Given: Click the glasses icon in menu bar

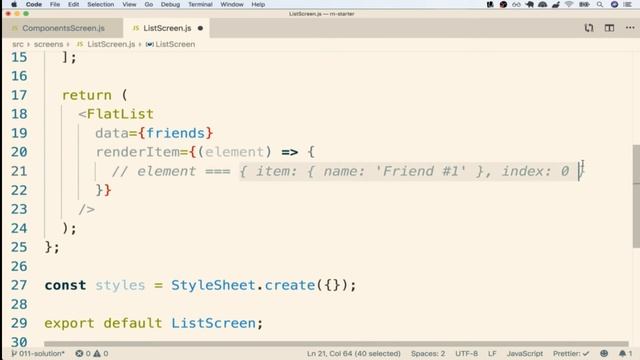Looking at the screenshot, I should pos(516,4).
